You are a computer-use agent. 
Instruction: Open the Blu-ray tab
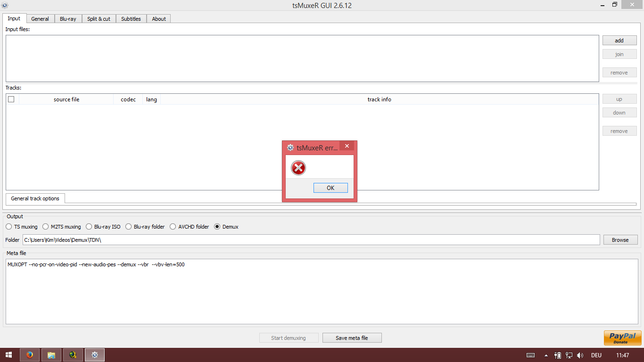pyautogui.click(x=68, y=19)
